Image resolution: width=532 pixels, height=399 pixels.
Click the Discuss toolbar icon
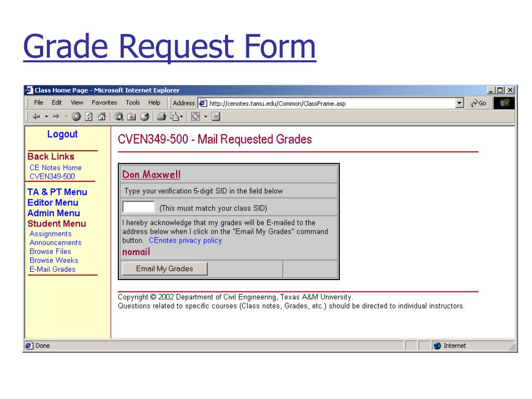195,117
